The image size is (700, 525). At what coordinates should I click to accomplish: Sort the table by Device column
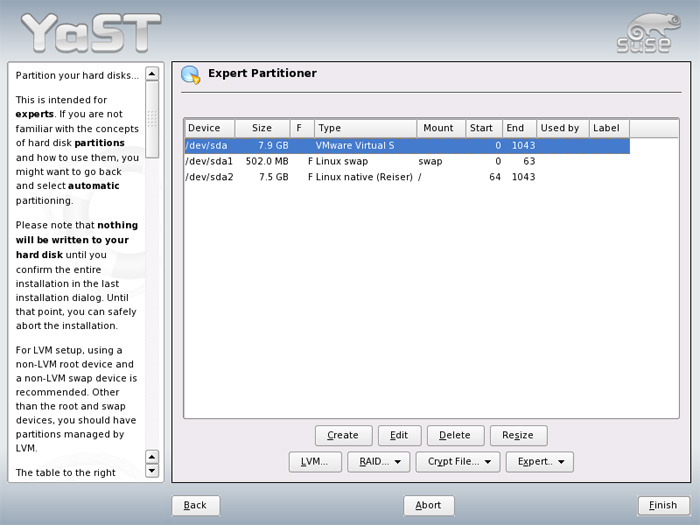pyautogui.click(x=209, y=128)
